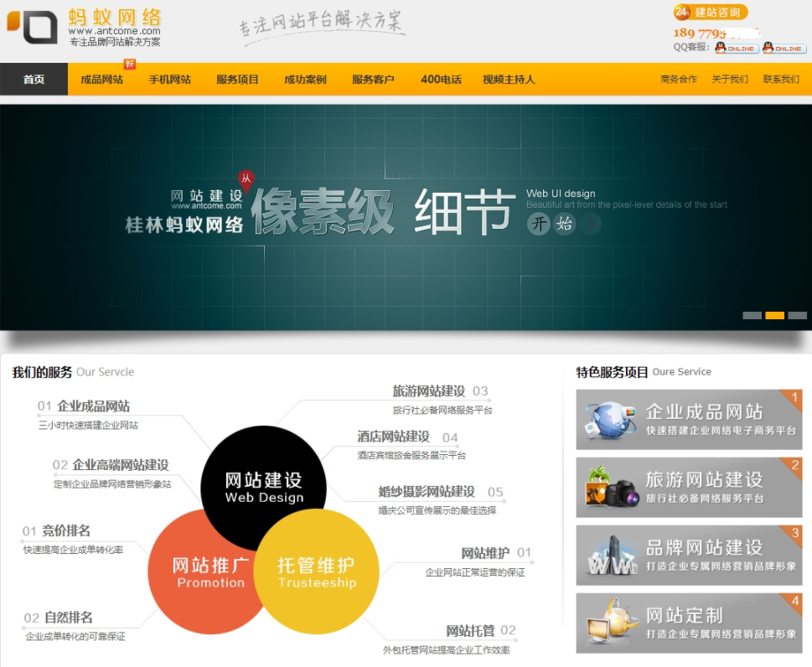Select the orange active banner slide indicator
This screenshot has height=667, width=812.
774,316
